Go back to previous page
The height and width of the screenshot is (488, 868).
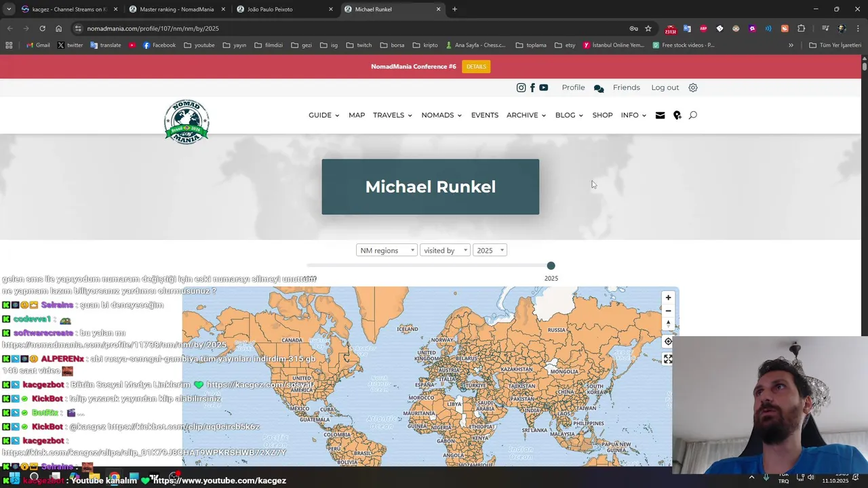(x=9, y=28)
